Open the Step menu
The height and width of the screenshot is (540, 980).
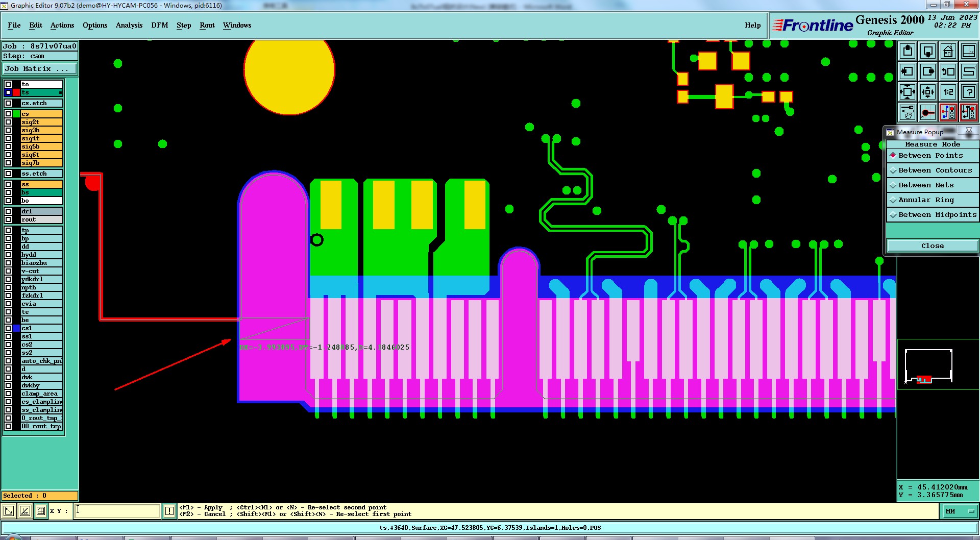(184, 25)
